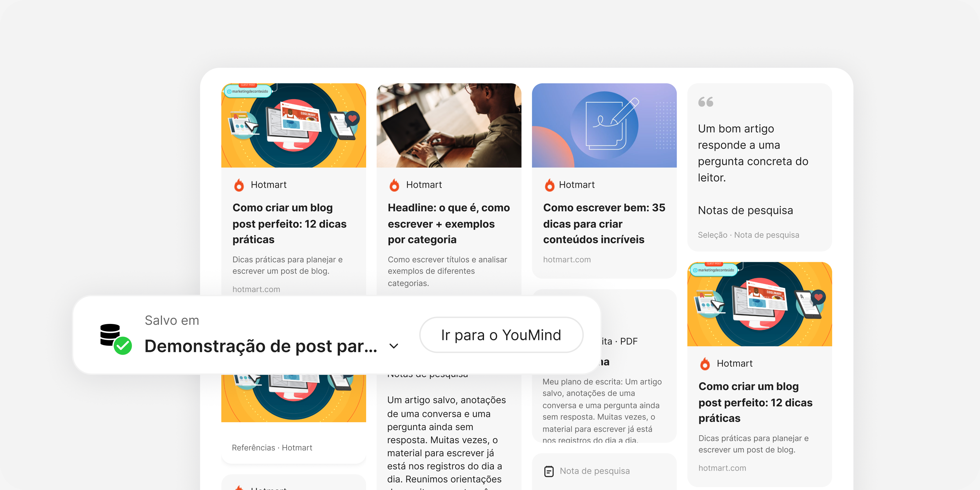Click Hotmart flame icon in first card

click(239, 185)
